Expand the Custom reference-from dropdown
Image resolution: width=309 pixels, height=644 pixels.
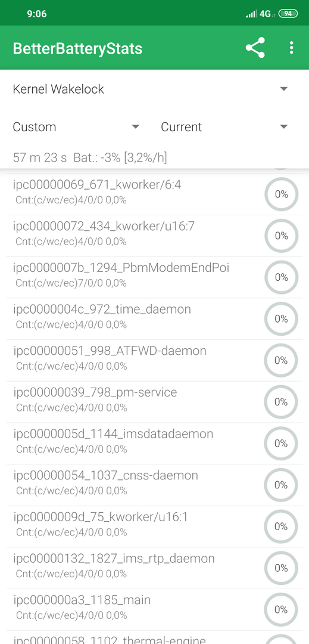[x=76, y=127]
